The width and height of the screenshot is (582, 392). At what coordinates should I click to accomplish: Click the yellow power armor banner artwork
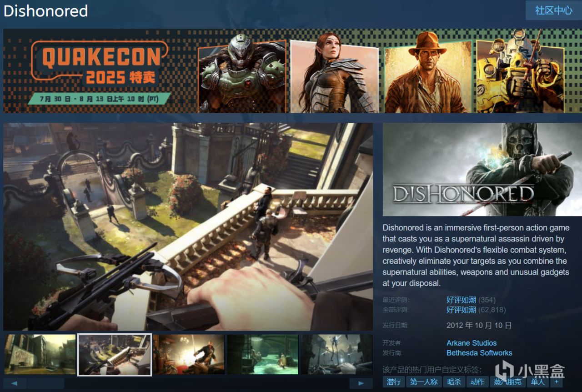coord(520,71)
